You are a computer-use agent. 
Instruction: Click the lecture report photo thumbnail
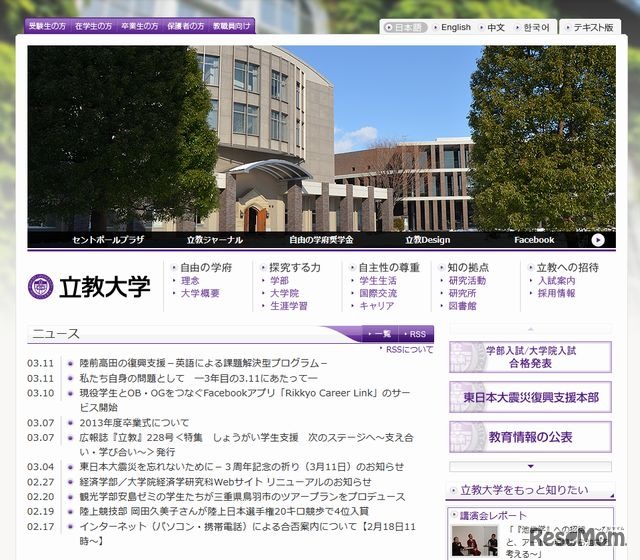475,541
